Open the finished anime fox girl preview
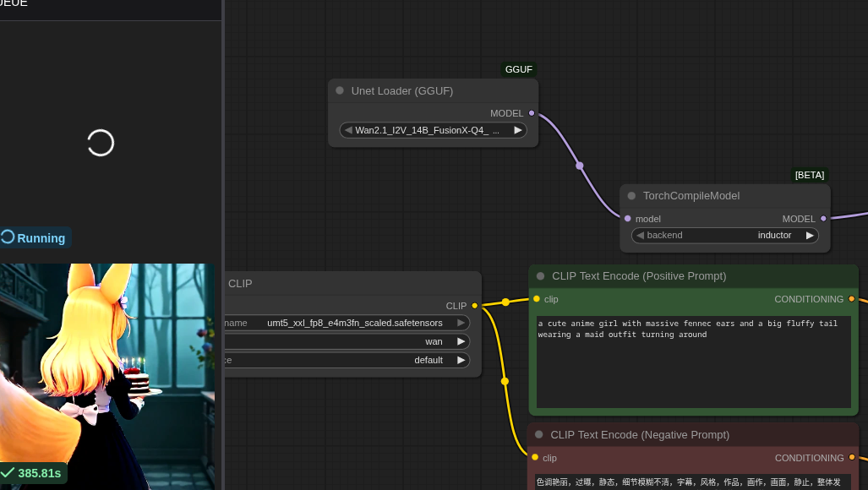Image resolution: width=868 pixels, height=490 pixels. pyautogui.click(x=106, y=377)
